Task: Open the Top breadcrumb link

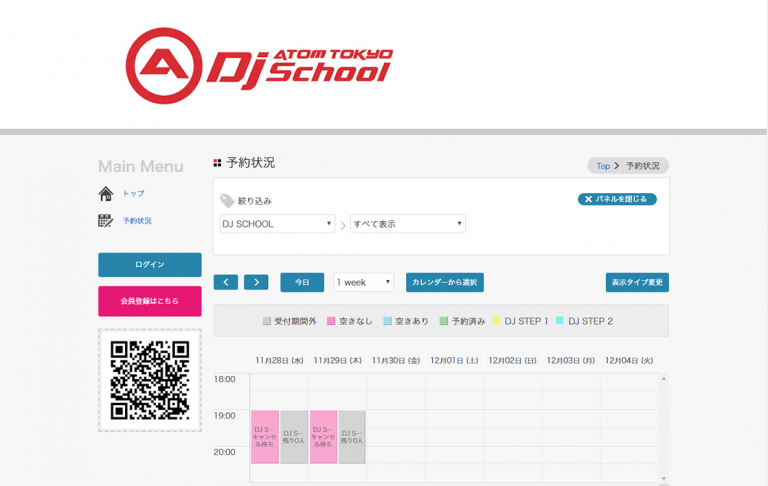Action: click(603, 166)
